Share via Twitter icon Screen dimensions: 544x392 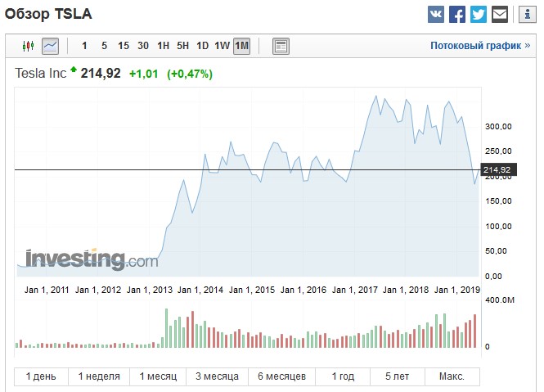click(479, 14)
